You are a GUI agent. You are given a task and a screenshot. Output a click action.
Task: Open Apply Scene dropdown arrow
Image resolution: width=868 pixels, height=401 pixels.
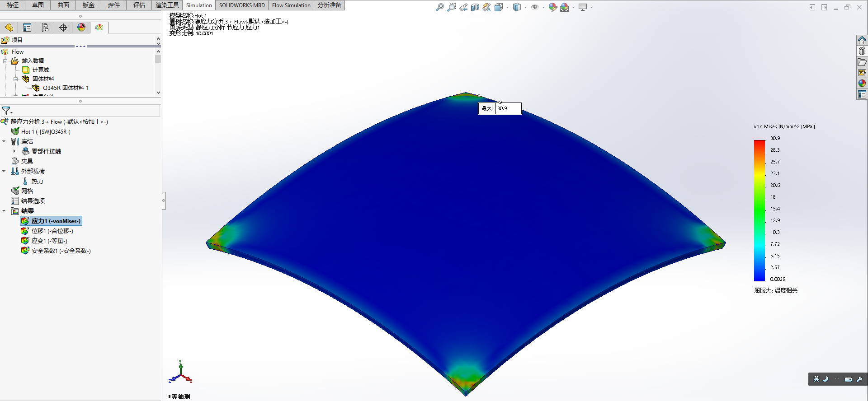(x=573, y=7)
